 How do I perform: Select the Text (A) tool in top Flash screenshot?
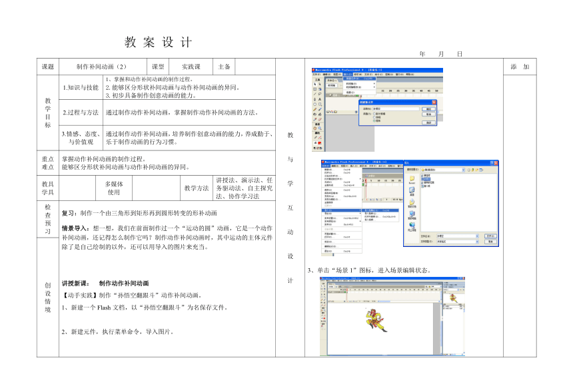pos(320,99)
